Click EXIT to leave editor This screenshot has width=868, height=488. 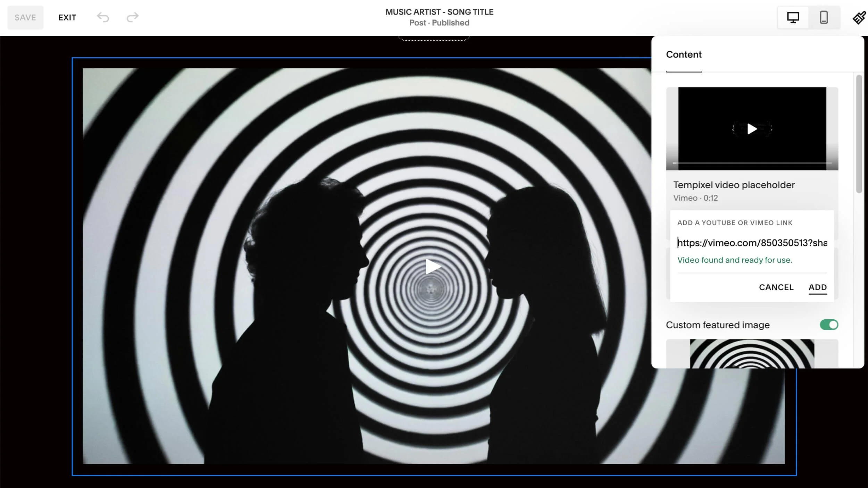click(x=67, y=17)
